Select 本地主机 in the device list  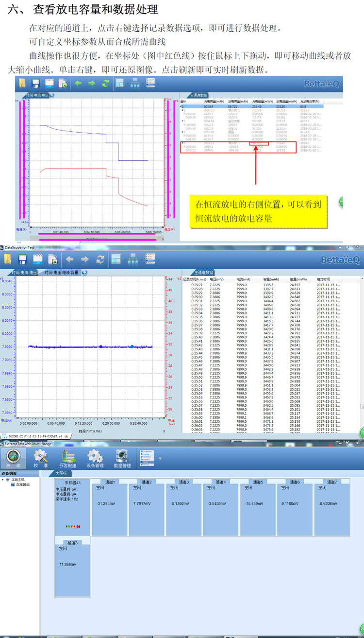(17, 480)
